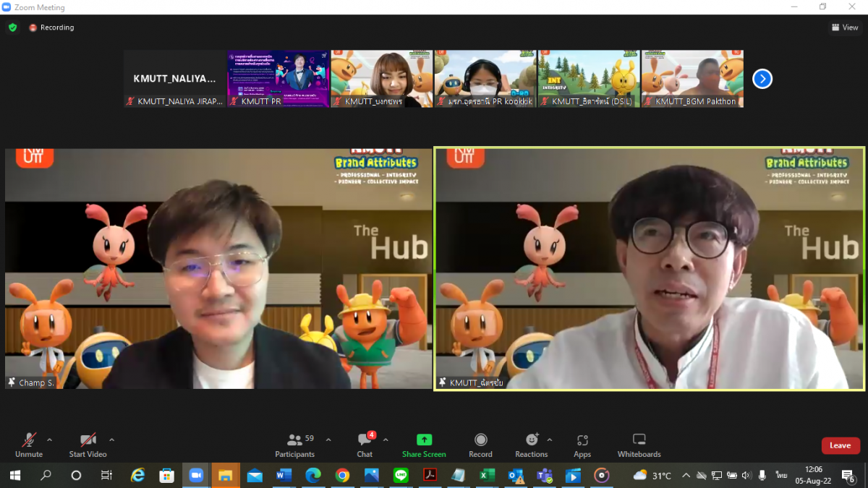Open the audio options chevron beside Unmute
This screenshot has height=488, width=868.
tap(49, 440)
